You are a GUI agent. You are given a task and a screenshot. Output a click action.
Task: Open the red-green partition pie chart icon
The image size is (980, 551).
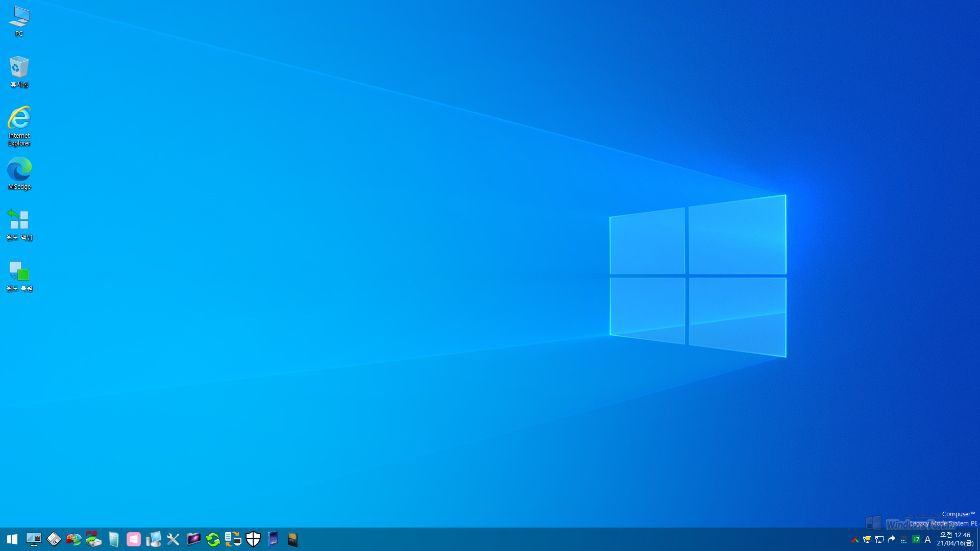click(x=73, y=539)
